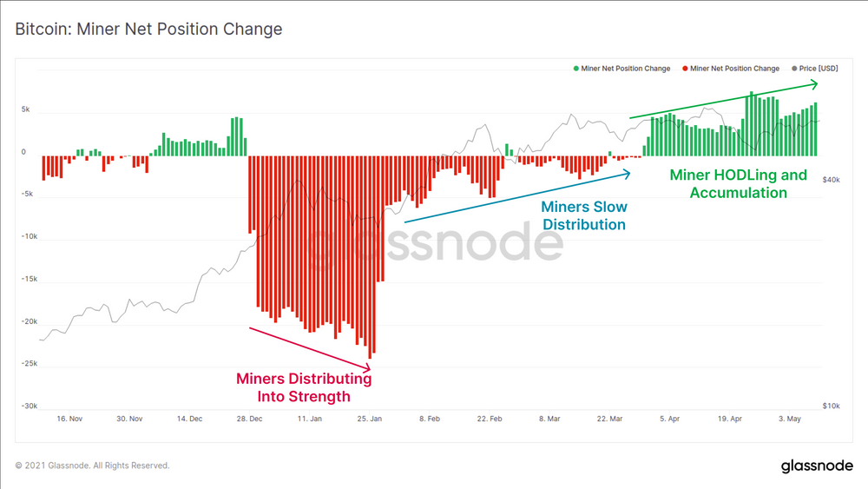Toggle red Miner Net Position Change legend

[731, 69]
